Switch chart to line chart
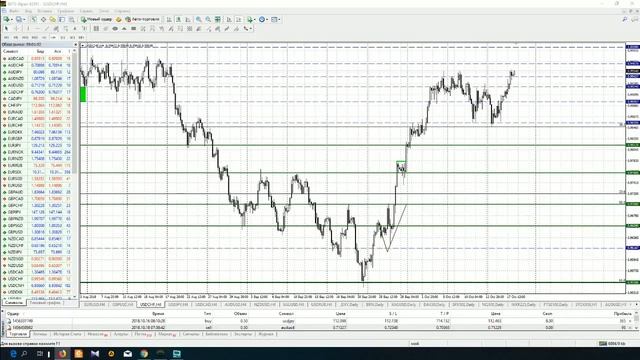 pos(188,19)
